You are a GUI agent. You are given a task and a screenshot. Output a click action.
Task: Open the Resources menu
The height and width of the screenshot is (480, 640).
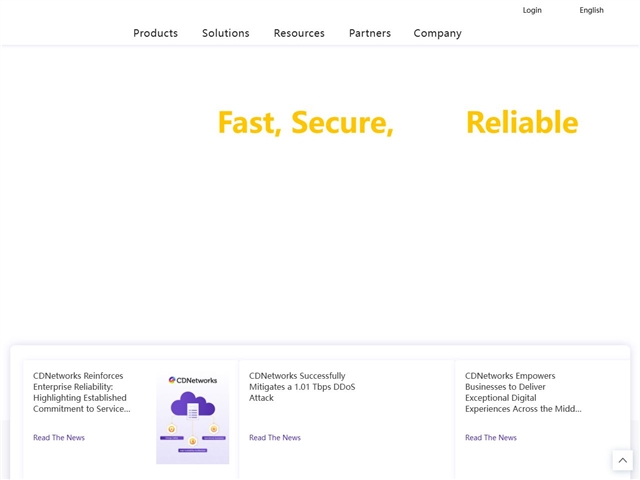[299, 33]
